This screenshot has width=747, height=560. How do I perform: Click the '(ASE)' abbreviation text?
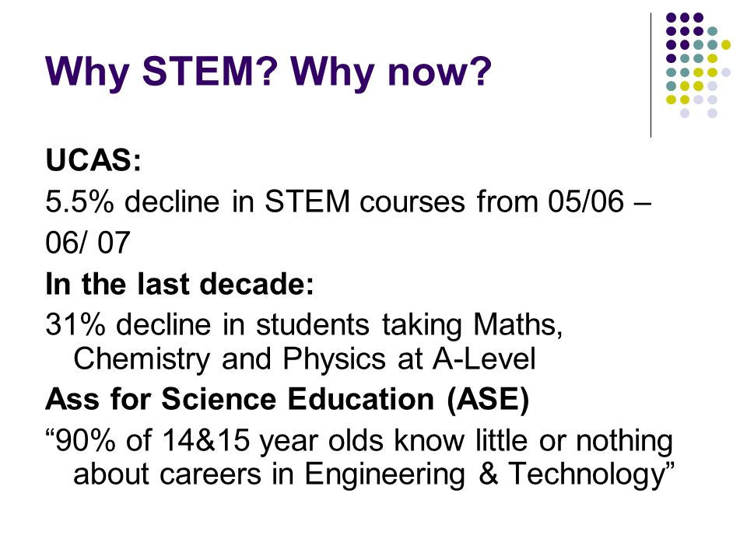pos(489,399)
